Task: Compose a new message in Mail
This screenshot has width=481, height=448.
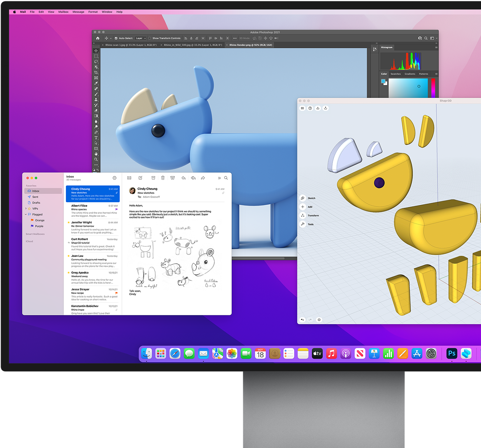Action: tap(140, 178)
